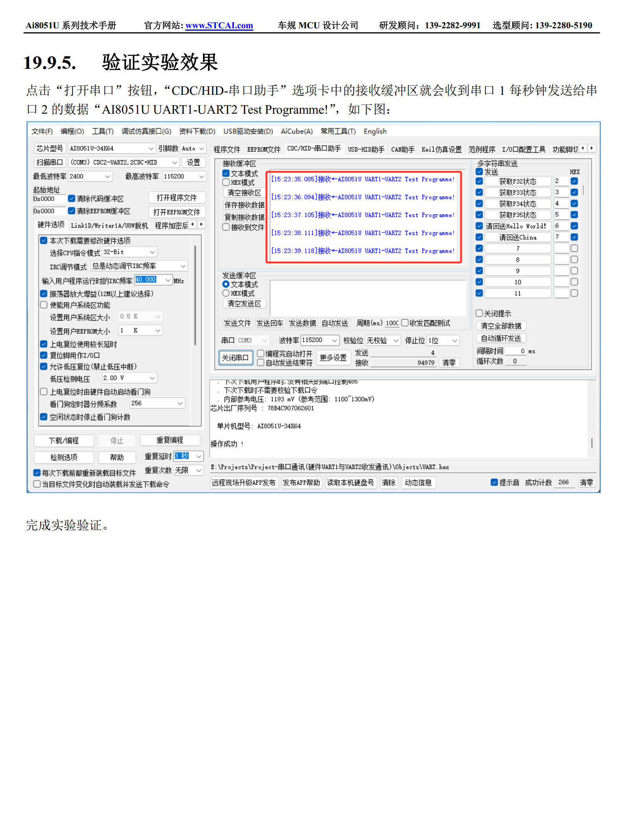Expand the 设置用户EEPROM大小 dropdown

click(x=158, y=331)
